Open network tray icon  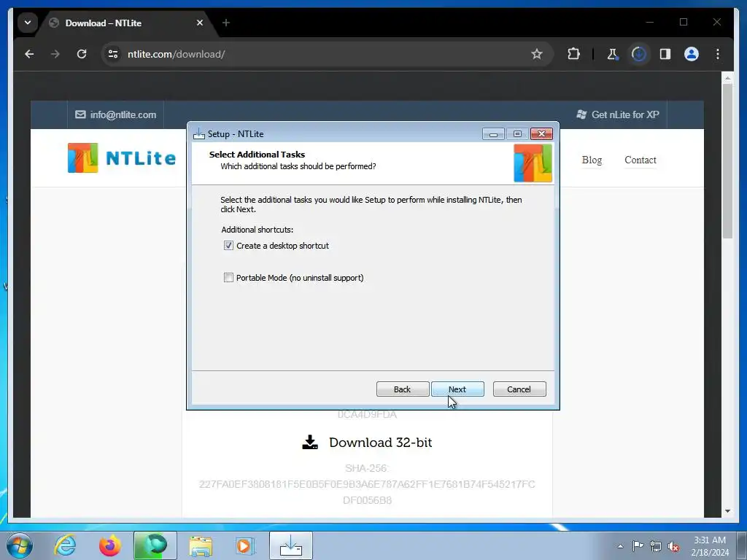tap(656, 546)
